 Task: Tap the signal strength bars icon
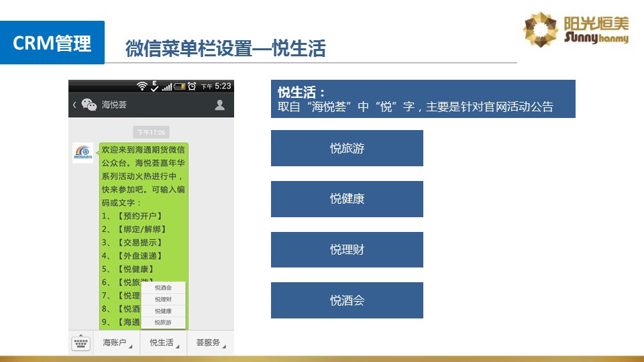tap(167, 86)
